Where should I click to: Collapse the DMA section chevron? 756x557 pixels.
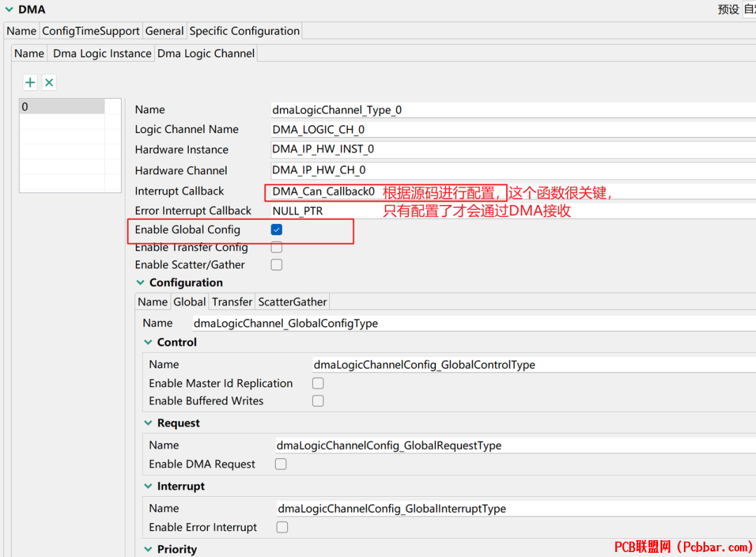pyautogui.click(x=8, y=9)
